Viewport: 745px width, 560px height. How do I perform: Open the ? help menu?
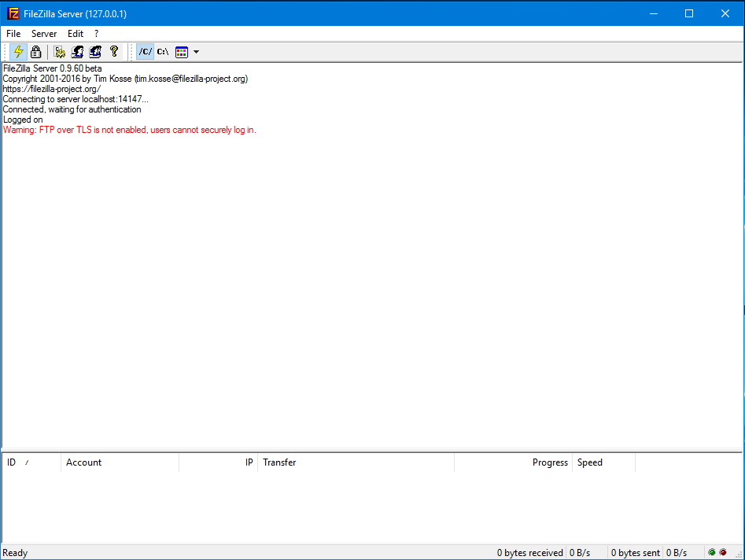click(96, 33)
